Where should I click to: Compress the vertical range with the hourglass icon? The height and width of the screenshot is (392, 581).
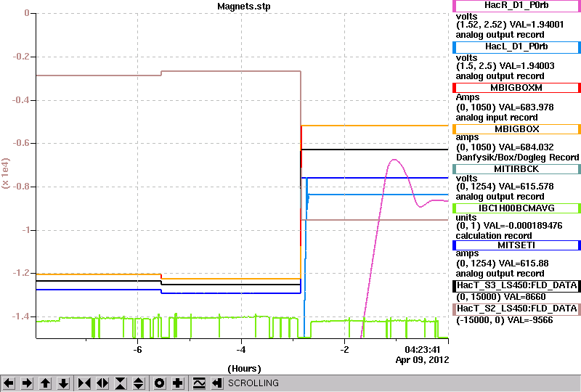tap(121, 383)
